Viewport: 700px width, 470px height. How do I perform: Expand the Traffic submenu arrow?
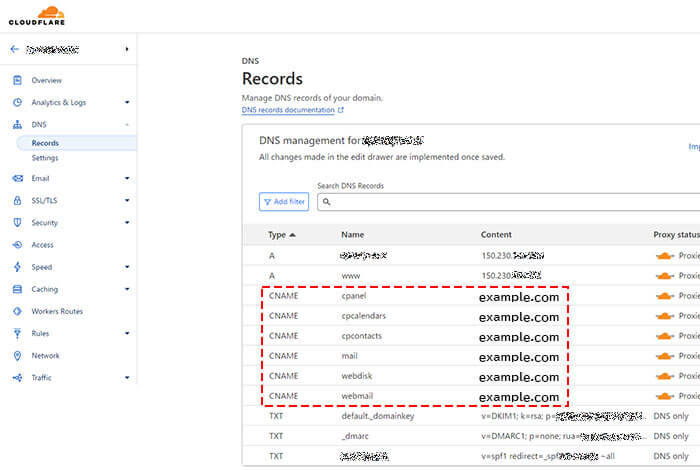(x=127, y=378)
